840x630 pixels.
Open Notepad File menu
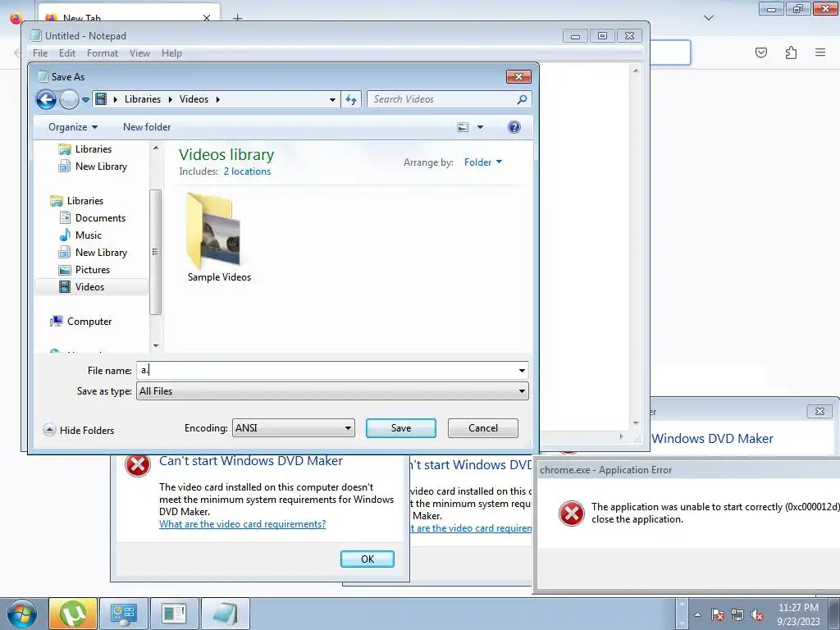point(39,53)
